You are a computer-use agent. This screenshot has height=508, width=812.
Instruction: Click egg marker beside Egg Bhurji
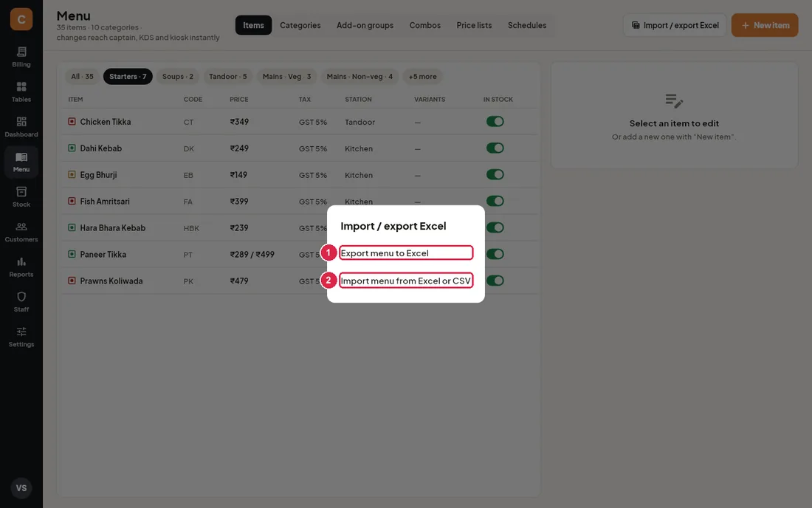click(72, 174)
